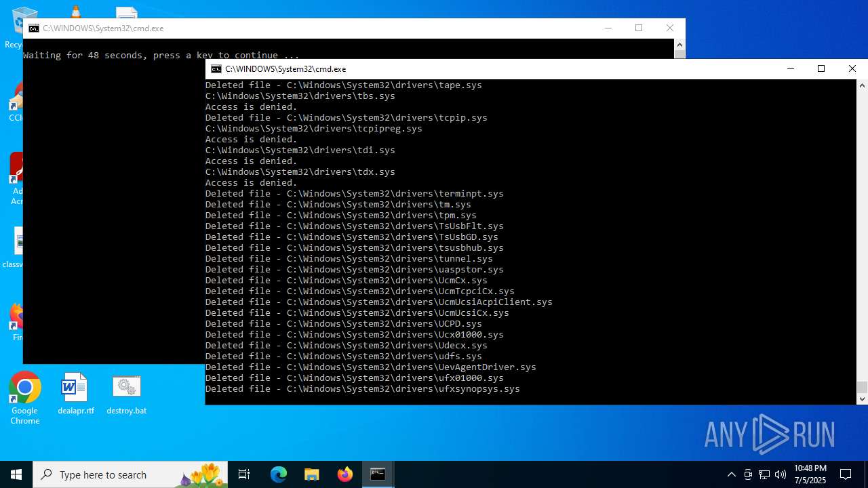The width and height of the screenshot is (868, 488).
Task: Open the Windows Start menu
Action: [16, 474]
